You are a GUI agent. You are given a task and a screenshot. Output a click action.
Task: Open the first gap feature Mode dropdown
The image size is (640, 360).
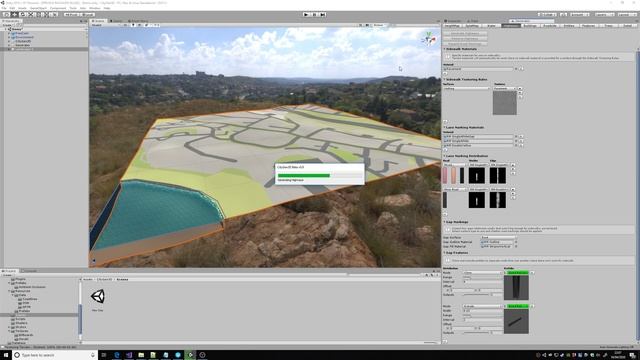(482, 273)
